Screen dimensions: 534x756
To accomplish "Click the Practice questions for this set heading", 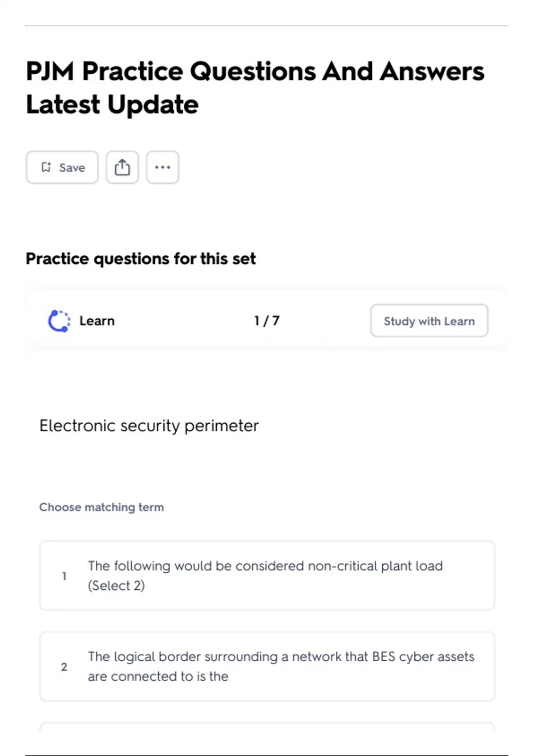I will (x=141, y=258).
